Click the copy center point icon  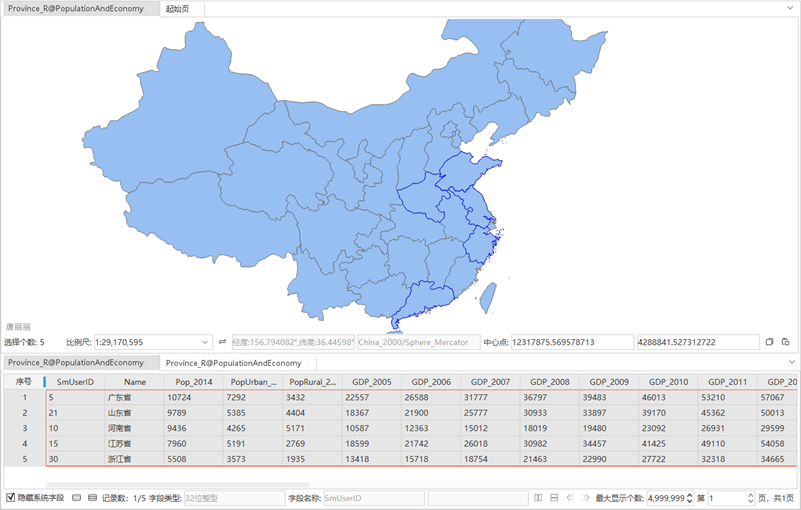point(769,342)
